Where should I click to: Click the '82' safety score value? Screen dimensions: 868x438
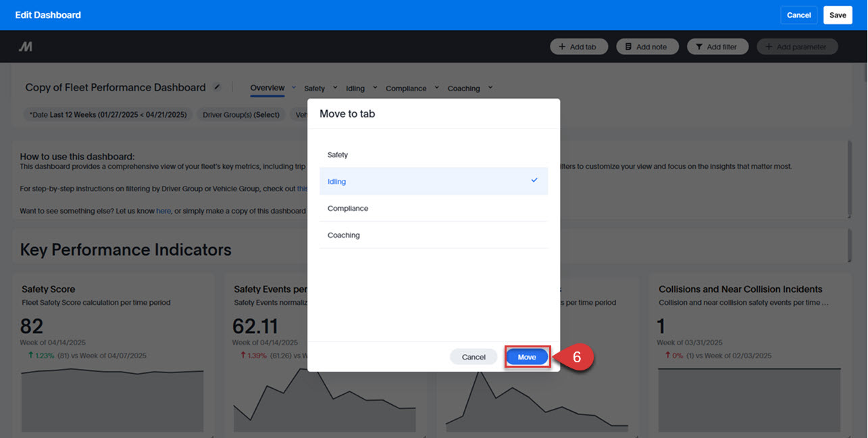tap(32, 326)
